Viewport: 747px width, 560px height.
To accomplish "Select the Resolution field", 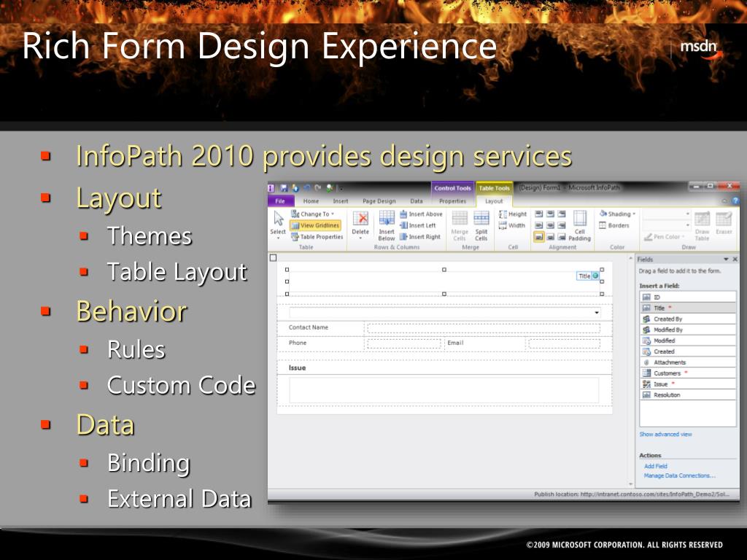I will tap(688, 394).
